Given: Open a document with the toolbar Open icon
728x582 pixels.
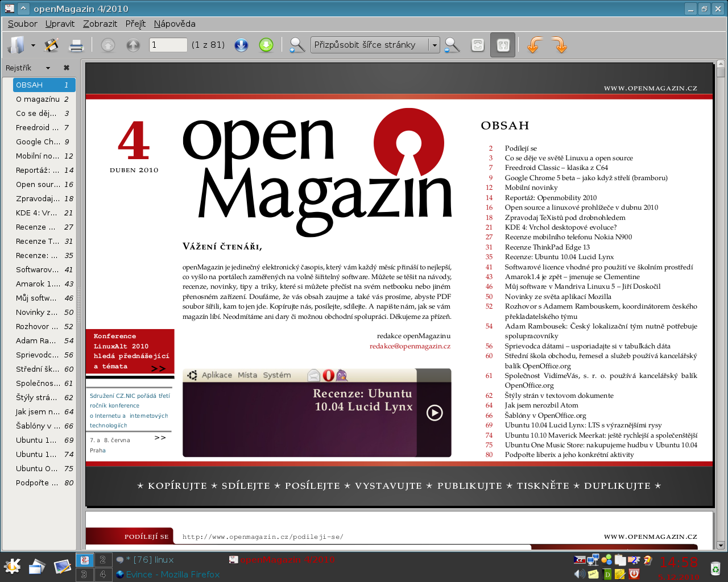Looking at the screenshot, I should [16, 45].
